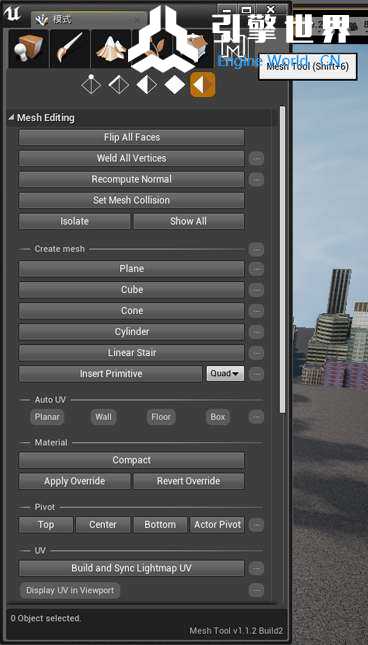Set pivot to Top
368x645 pixels.
pyautogui.click(x=46, y=525)
